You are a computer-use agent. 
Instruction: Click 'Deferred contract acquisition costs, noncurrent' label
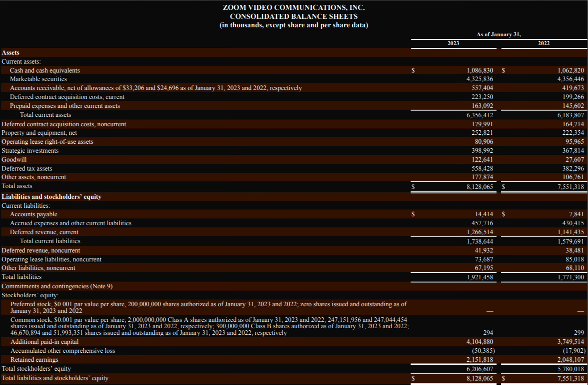tap(64, 124)
